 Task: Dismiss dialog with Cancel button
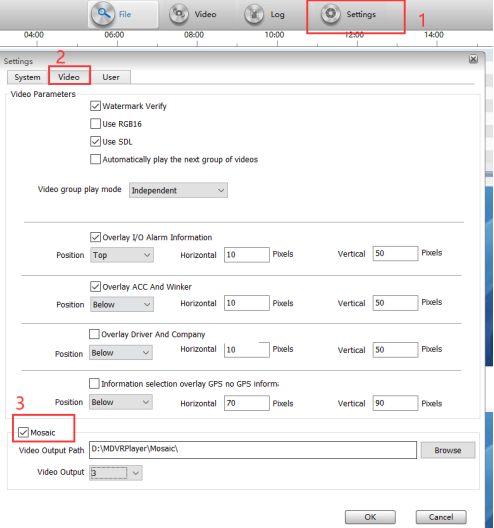pos(441,517)
